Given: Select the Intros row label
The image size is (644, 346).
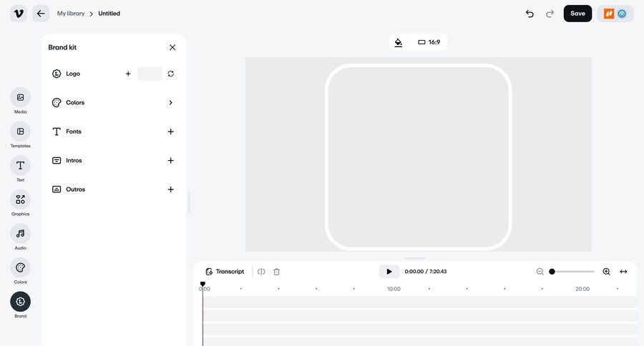Looking at the screenshot, I should coord(74,160).
